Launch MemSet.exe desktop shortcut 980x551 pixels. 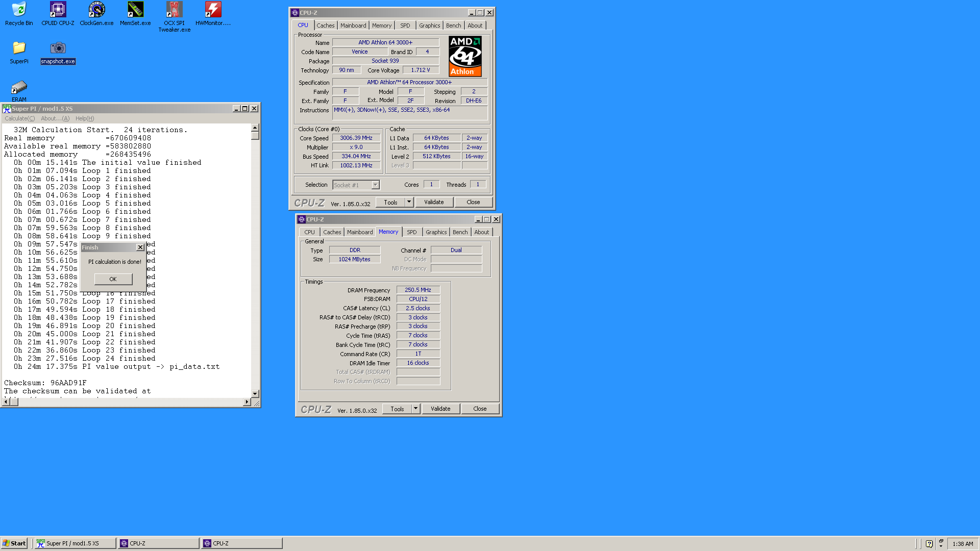[135, 14]
